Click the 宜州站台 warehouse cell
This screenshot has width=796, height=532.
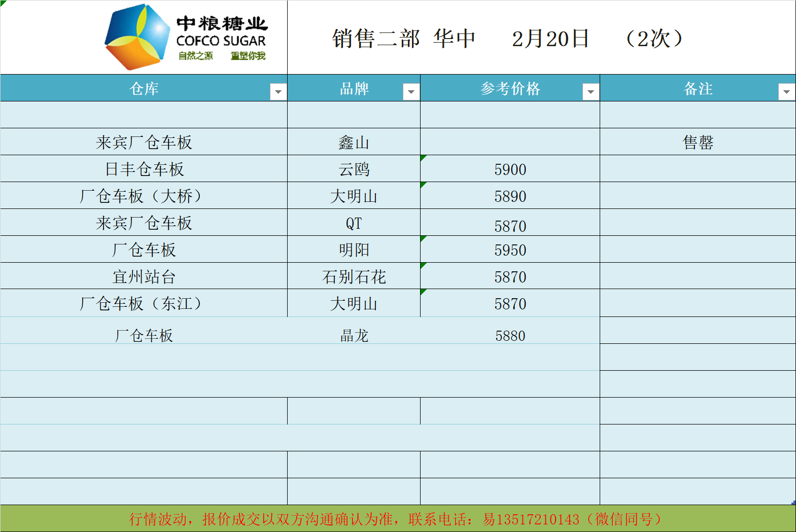144,277
